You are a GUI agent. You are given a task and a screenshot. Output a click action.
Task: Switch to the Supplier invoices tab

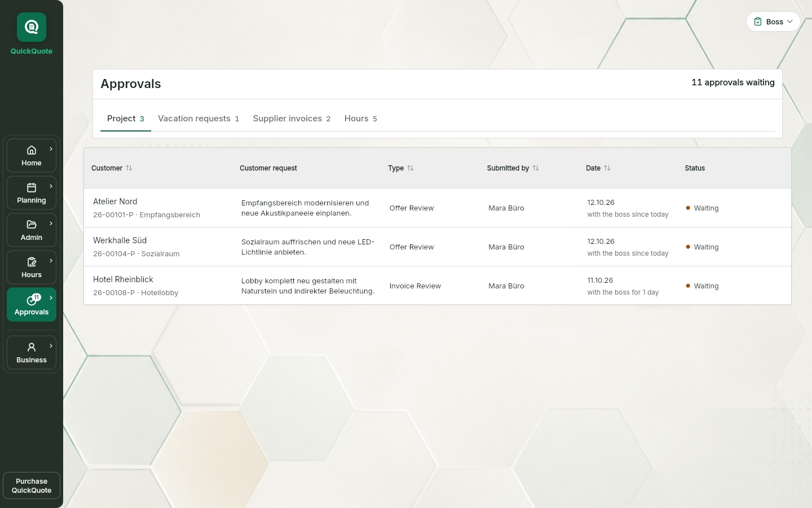[x=292, y=119]
